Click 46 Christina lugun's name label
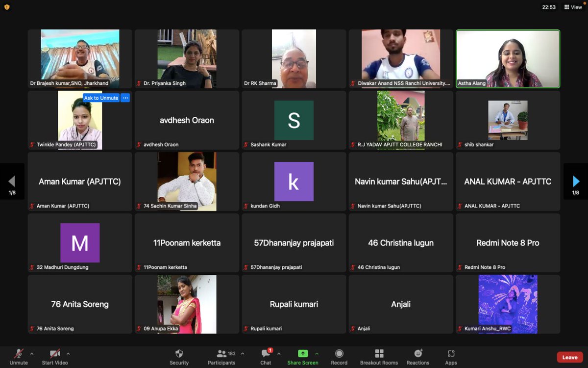This screenshot has height=368, width=588. point(379,267)
